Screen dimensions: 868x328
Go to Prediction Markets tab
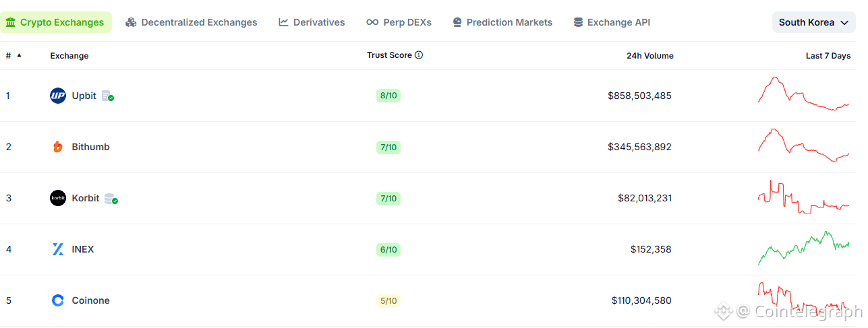tap(502, 22)
